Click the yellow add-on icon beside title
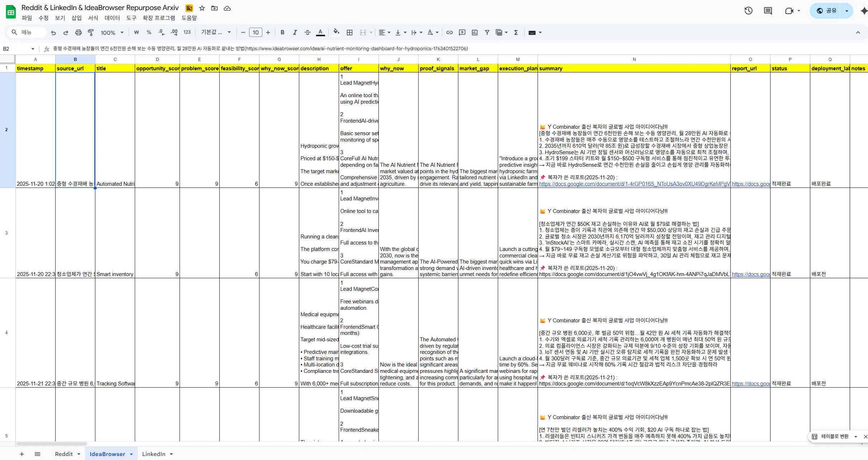This screenshot has height=460, width=868. click(x=189, y=8)
